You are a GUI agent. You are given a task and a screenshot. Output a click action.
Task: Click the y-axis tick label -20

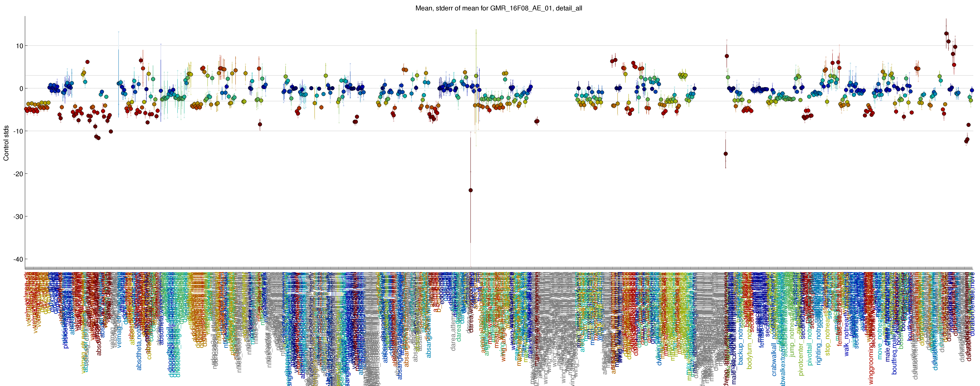point(18,174)
